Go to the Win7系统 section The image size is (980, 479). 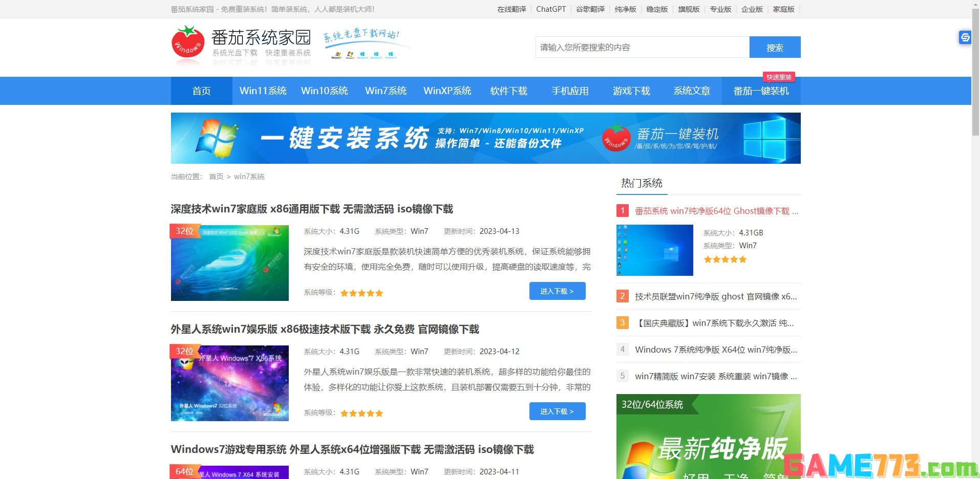click(386, 91)
